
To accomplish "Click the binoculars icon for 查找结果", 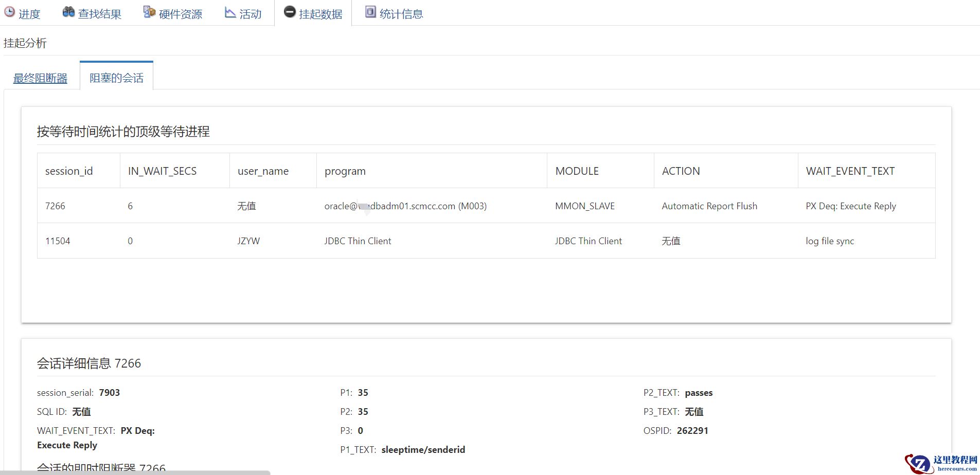I will (x=68, y=12).
